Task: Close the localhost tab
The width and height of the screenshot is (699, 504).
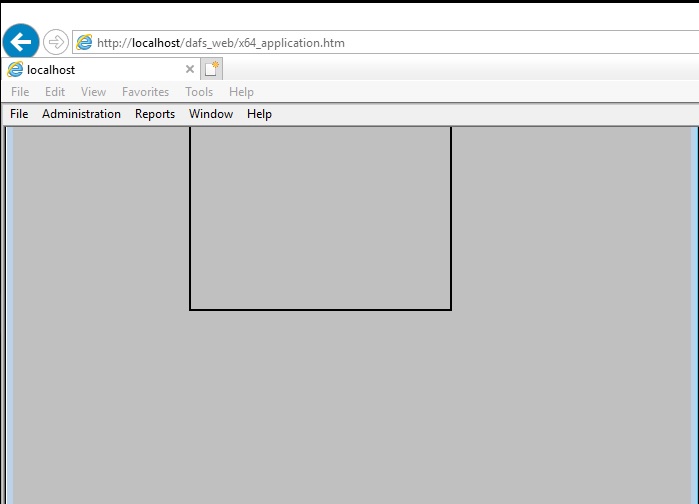Action: 190,70
